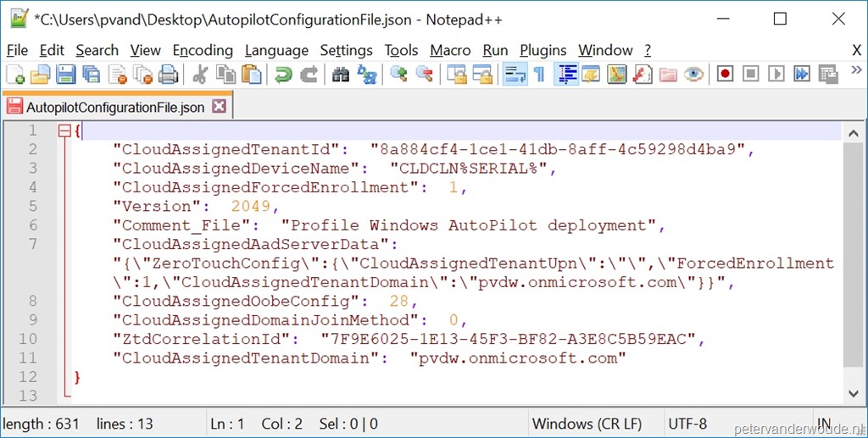Viewport: 868px width, 438px height.
Task: Open the Language menu
Action: pos(276,50)
